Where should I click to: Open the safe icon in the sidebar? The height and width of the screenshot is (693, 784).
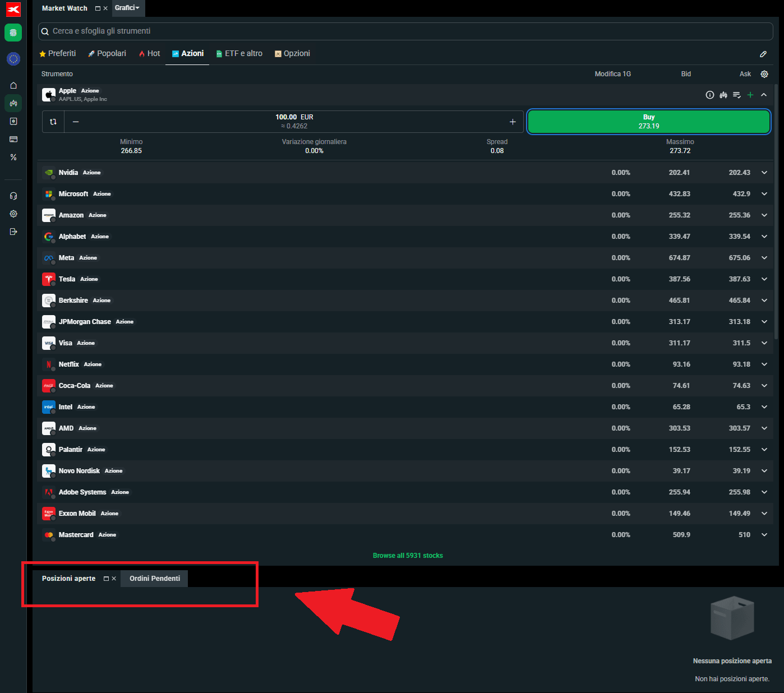click(13, 121)
